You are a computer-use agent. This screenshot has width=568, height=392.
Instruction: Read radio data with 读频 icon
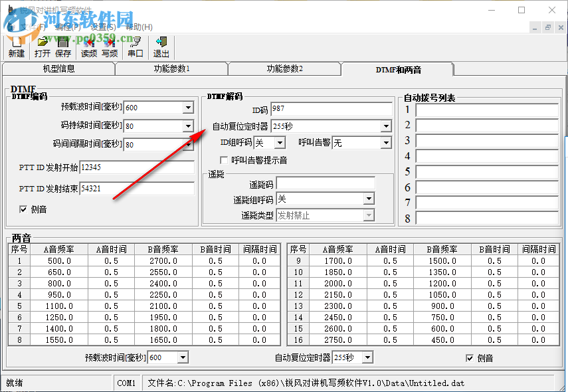click(89, 47)
